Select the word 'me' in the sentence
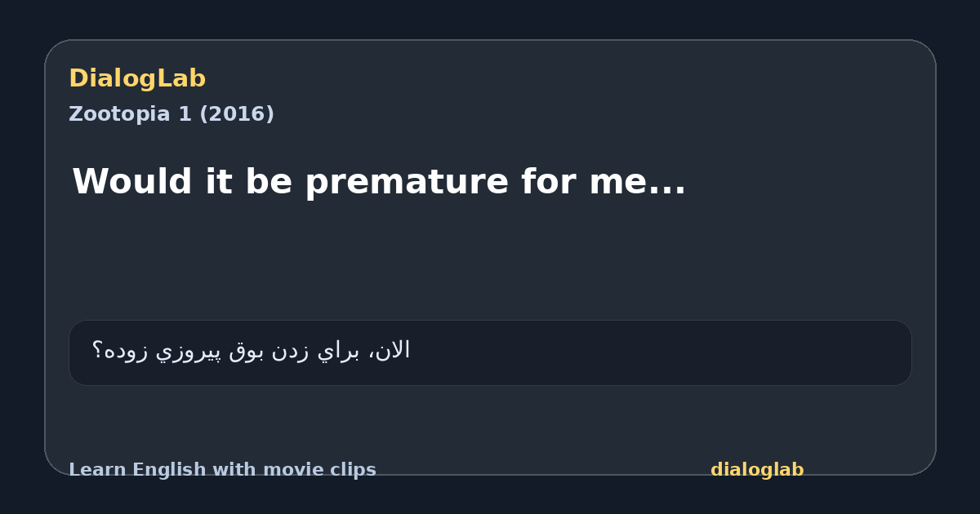 618,184
